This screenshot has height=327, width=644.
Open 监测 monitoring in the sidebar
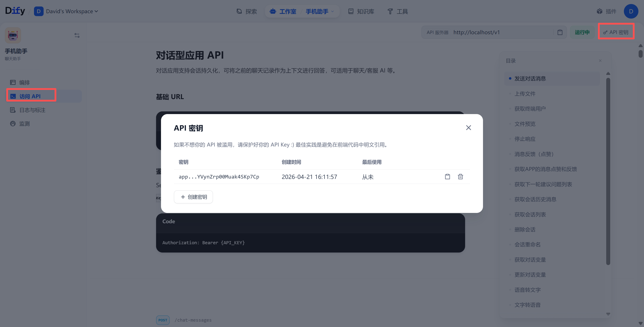(x=24, y=124)
